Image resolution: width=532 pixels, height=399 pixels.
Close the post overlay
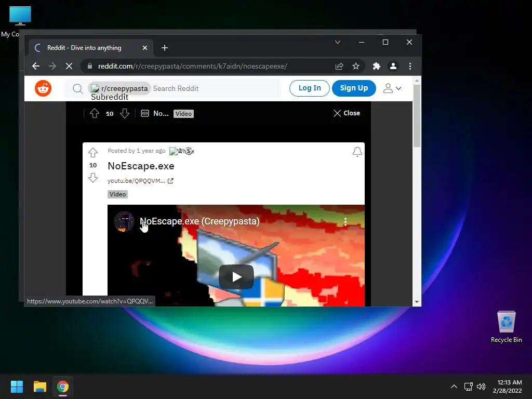347,113
